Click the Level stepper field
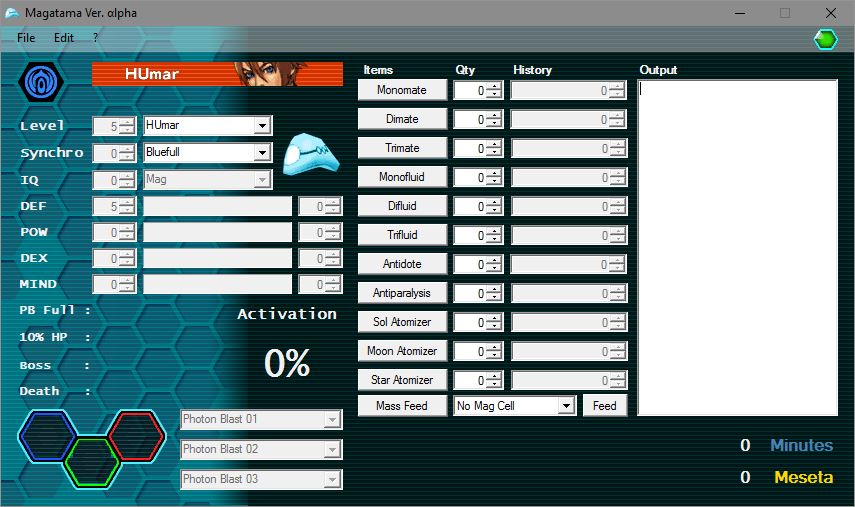This screenshot has height=507, width=855. 114,126
